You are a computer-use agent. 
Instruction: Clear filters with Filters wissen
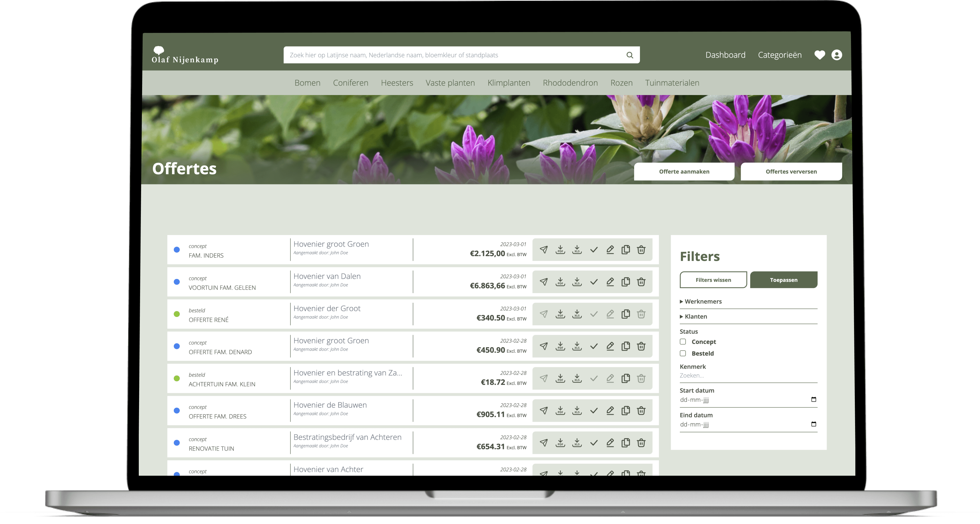tap(713, 280)
